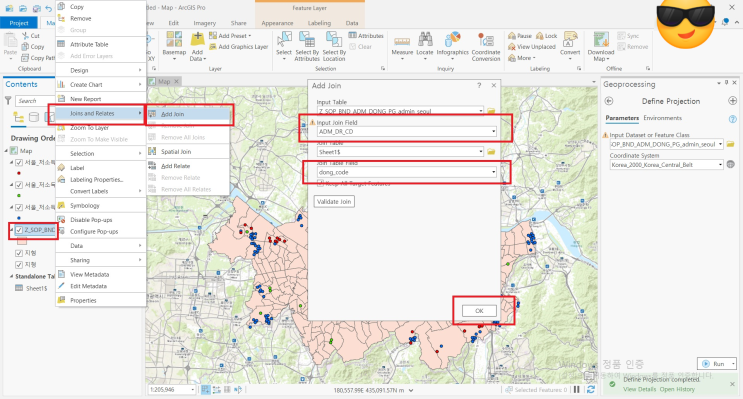Image resolution: width=743 pixels, height=399 pixels.
Task: Click View Details link
Action: 639,389
